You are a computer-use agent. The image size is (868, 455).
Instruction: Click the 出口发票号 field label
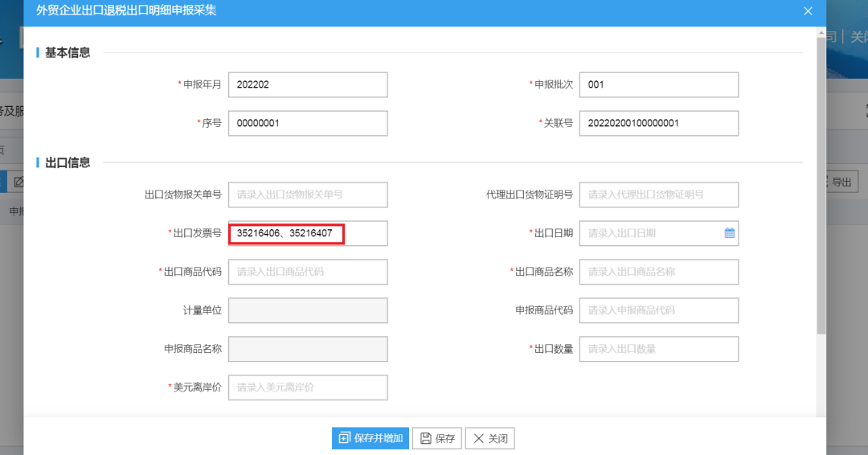click(197, 234)
